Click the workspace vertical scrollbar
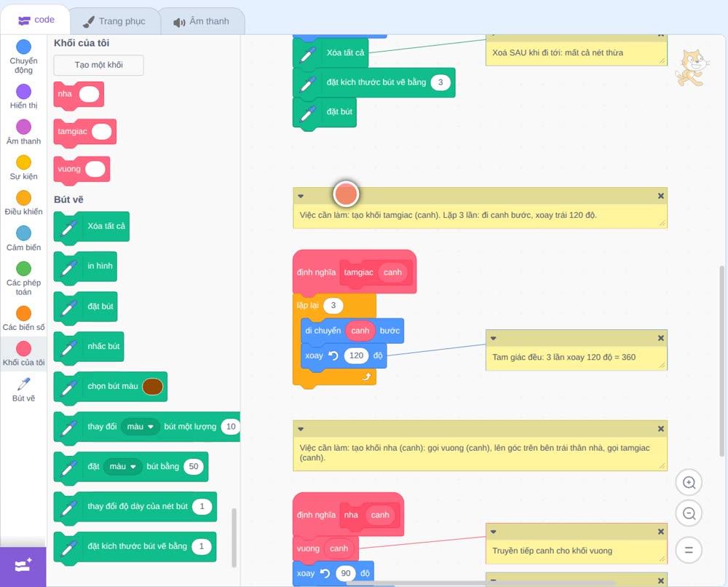 click(721, 361)
